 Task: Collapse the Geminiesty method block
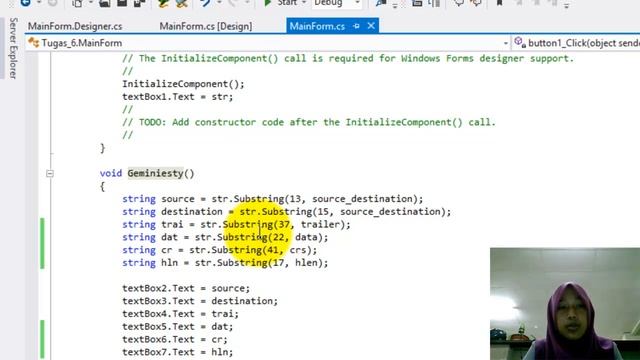click(x=50, y=173)
